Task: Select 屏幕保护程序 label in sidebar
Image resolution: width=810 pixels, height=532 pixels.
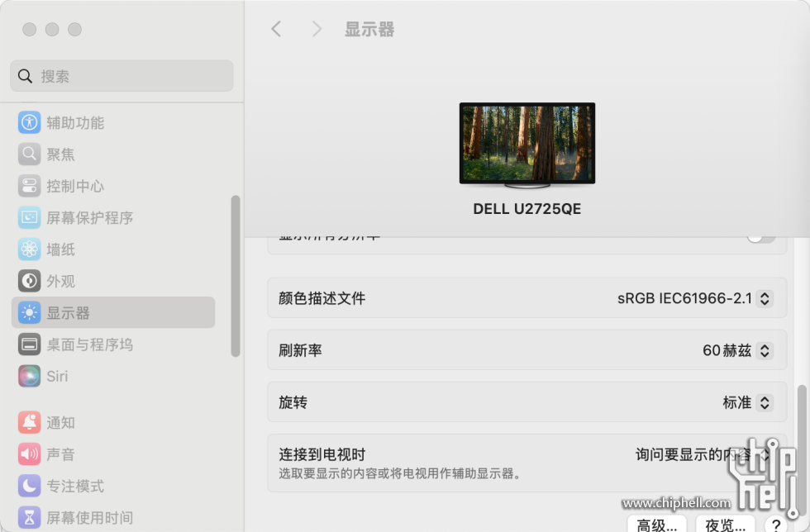Action: pyautogui.click(x=90, y=218)
